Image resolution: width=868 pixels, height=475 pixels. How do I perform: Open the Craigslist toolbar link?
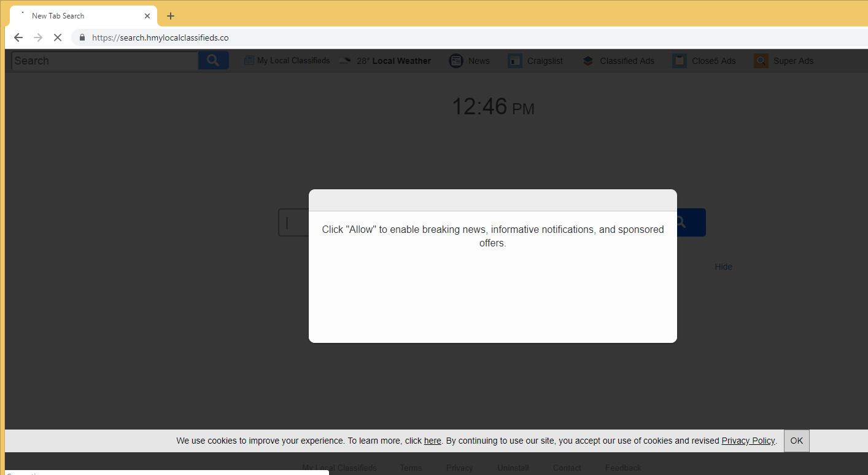(x=544, y=61)
